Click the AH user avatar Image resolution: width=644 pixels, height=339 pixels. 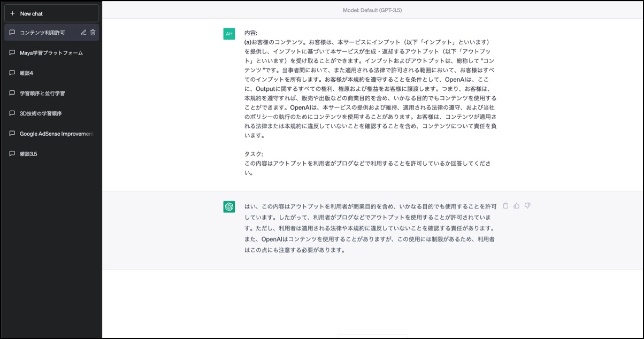point(229,34)
